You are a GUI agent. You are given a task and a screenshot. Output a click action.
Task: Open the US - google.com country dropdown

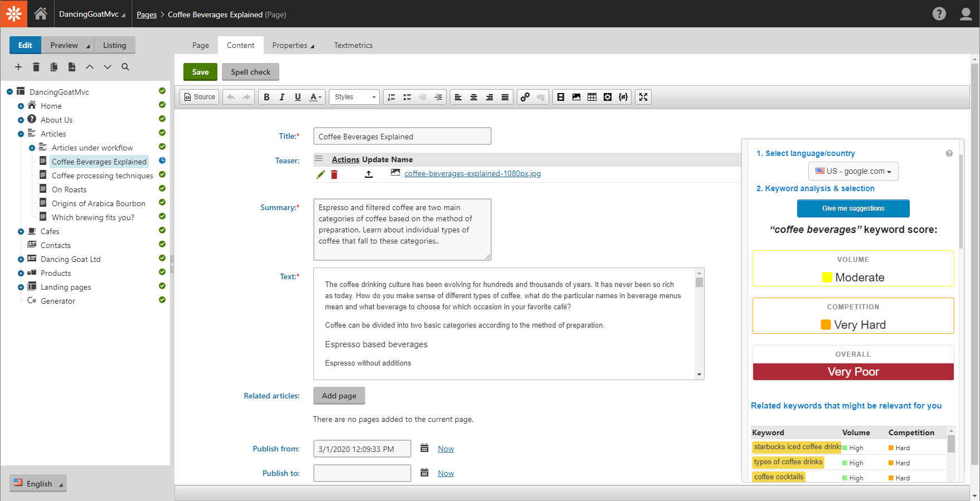pyautogui.click(x=853, y=171)
